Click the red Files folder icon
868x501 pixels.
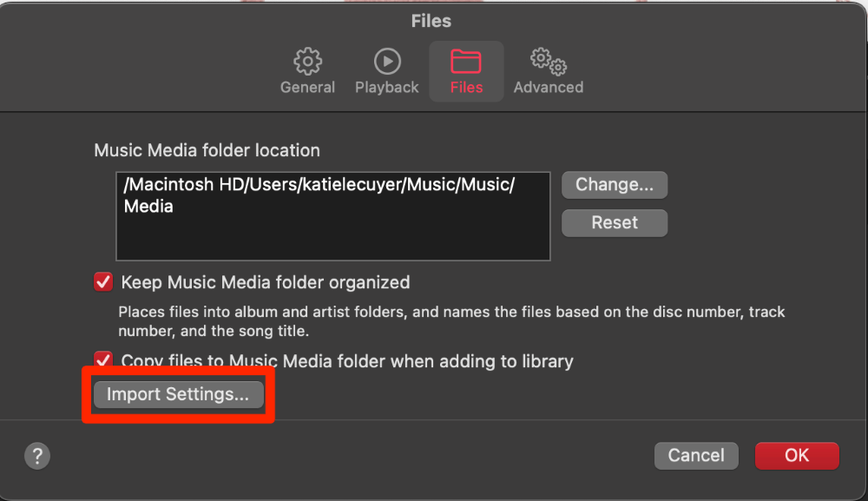pyautogui.click(x=466, y=62)
